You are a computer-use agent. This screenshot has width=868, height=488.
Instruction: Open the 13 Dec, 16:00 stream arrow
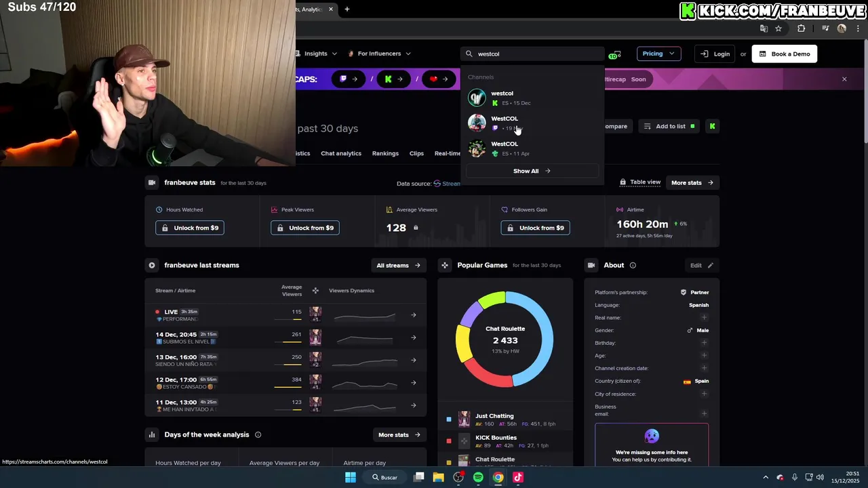point(414,360)
